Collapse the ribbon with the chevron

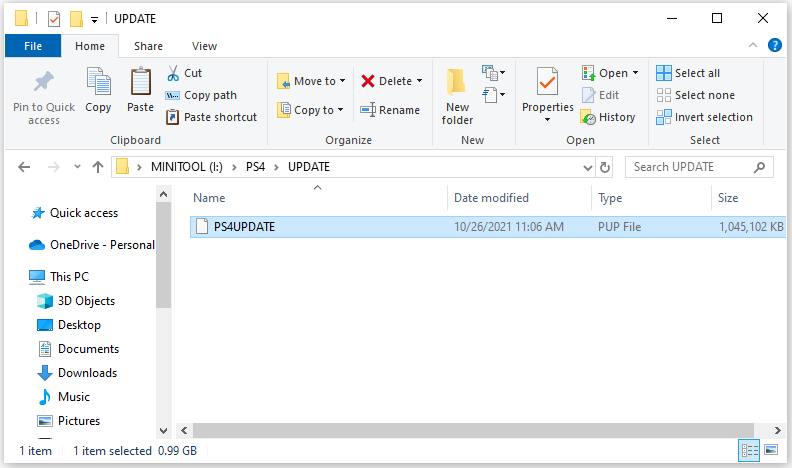[753, 45]
